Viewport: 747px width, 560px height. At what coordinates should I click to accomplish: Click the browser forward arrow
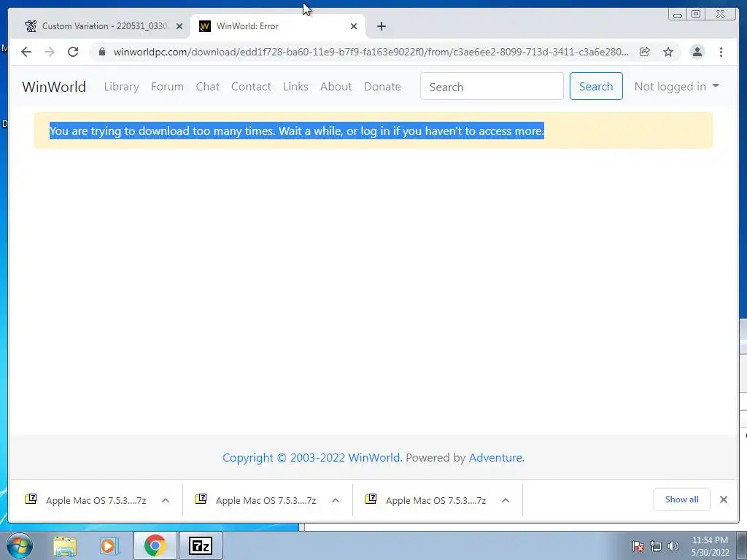[50, 52]
